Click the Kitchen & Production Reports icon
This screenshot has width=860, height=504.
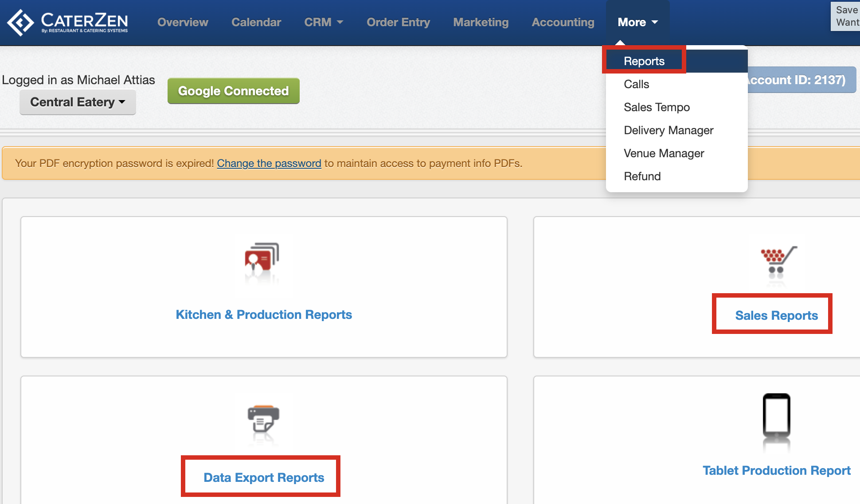click(x=262, y=257)
